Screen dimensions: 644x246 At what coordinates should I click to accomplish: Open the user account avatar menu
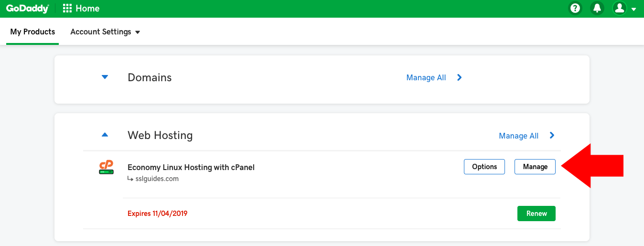620,8
